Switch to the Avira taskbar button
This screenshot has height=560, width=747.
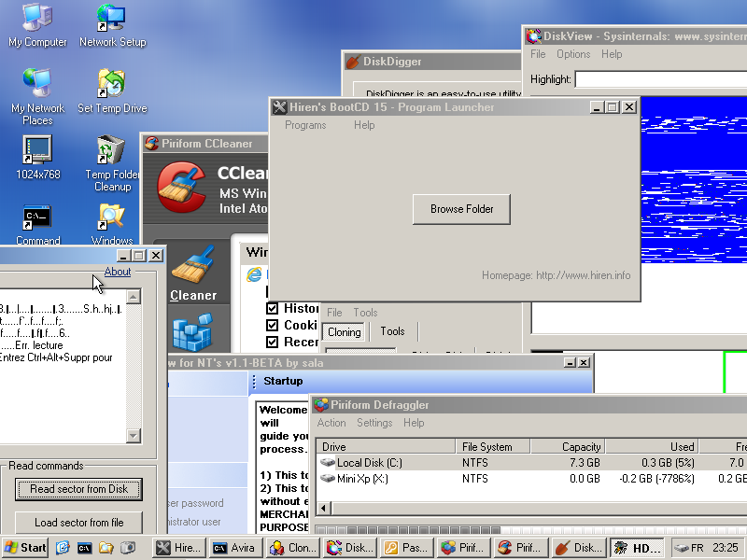236,548
